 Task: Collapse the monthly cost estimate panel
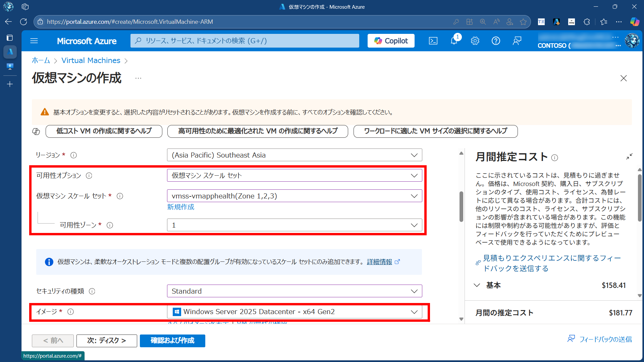[x=629, y=157]
